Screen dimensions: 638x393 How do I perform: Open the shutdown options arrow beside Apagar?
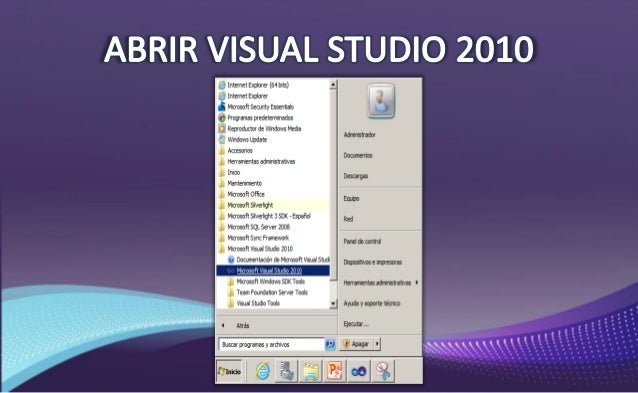pos(377,344)
